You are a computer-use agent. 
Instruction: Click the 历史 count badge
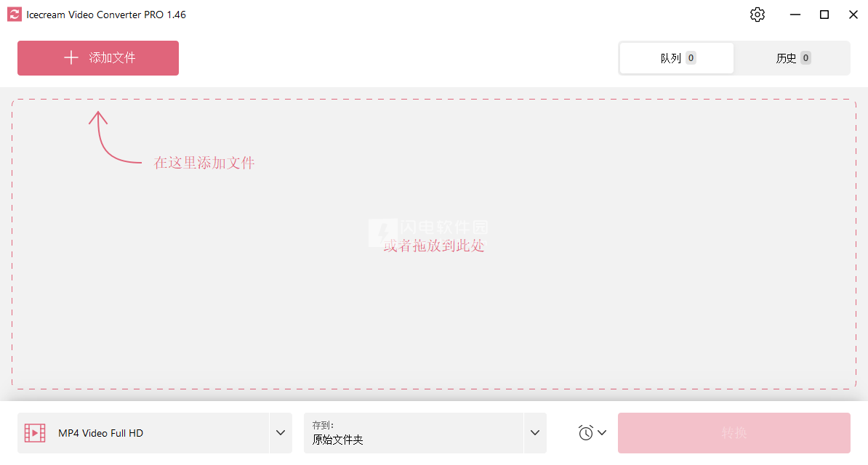tap(805, 58)
